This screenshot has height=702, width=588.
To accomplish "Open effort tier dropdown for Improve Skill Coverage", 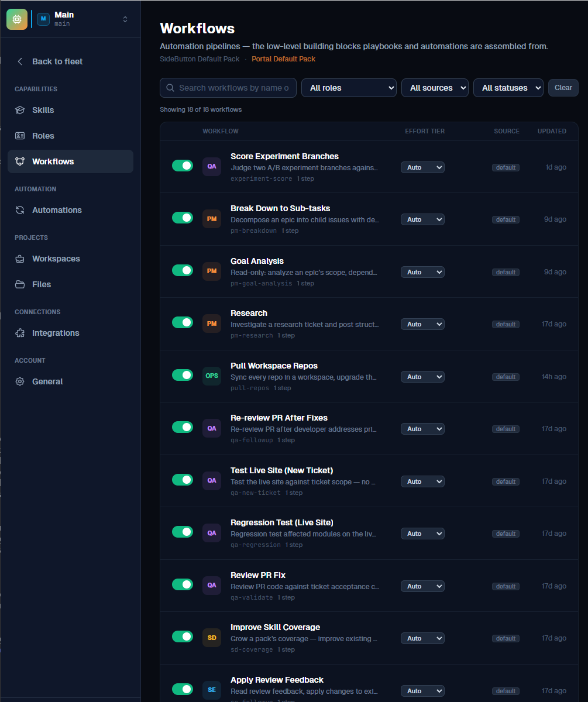I will [x=422, y=638].
